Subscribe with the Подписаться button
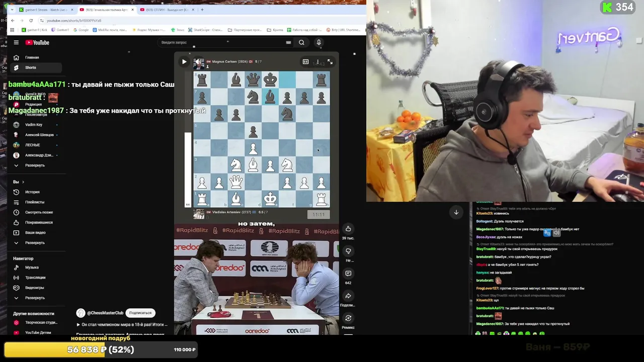 click(x=140, y=313)
